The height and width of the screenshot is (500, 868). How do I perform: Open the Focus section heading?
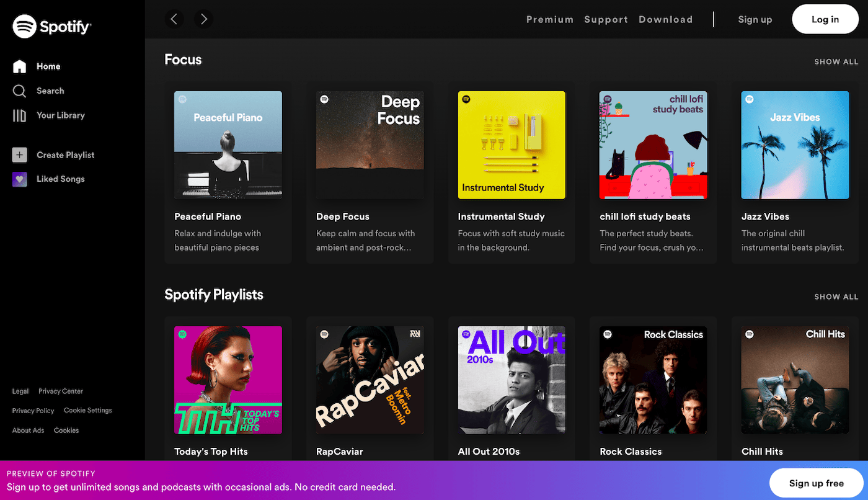tap(183, 60)
